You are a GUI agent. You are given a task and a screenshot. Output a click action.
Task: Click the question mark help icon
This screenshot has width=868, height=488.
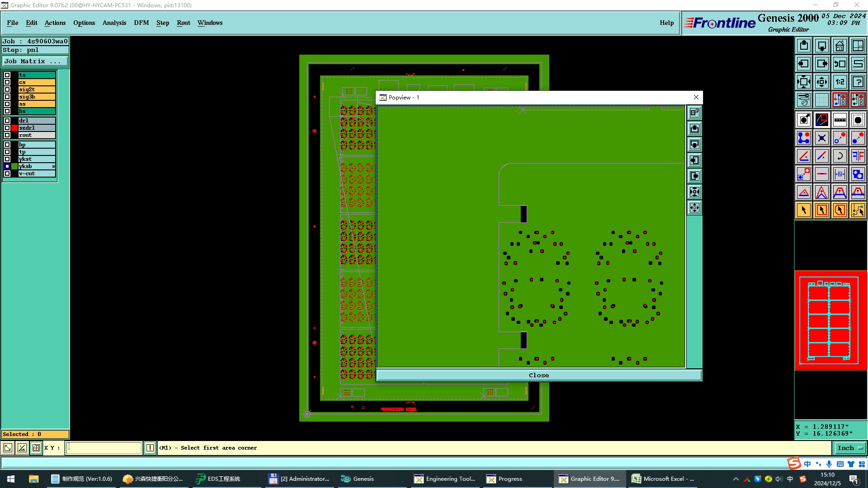point(858,82)
